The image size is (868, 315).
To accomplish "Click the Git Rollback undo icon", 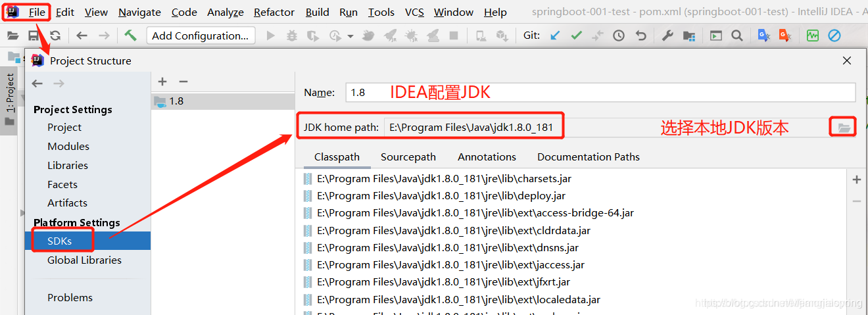I will (x=641, y=36).
